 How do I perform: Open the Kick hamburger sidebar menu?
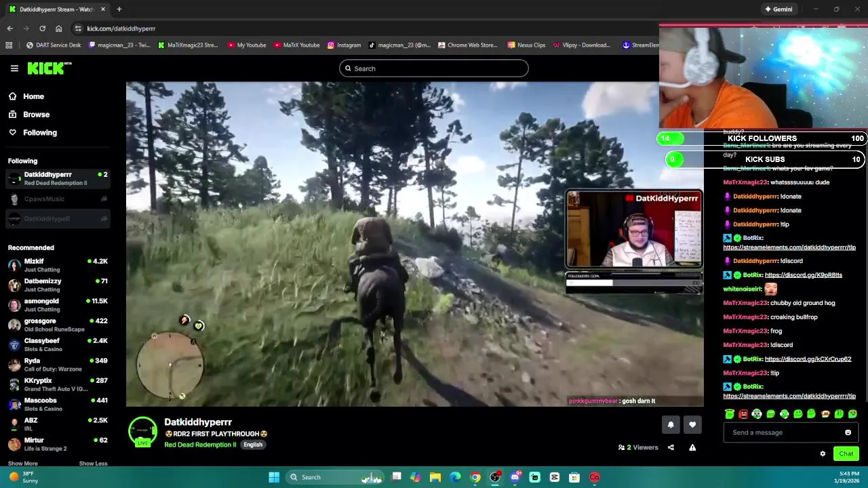[x=14, y=68]
